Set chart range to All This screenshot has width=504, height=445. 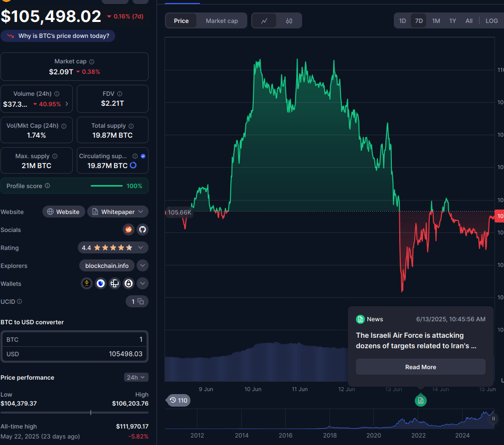coord(469,21)
